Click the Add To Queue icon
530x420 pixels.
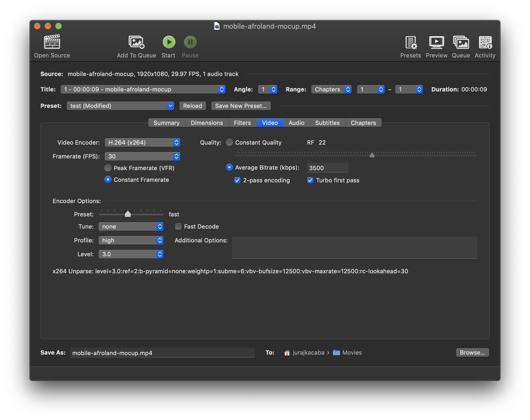(x=136, y=42)
